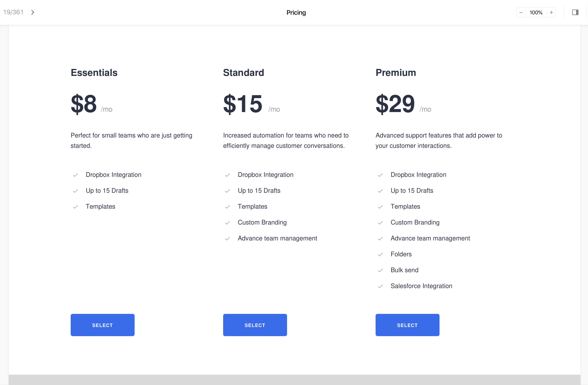This screenshot has height=385, width=588.
Task: Click checkmark next to Standard Custom Branding
Action: tap(227, 223)
